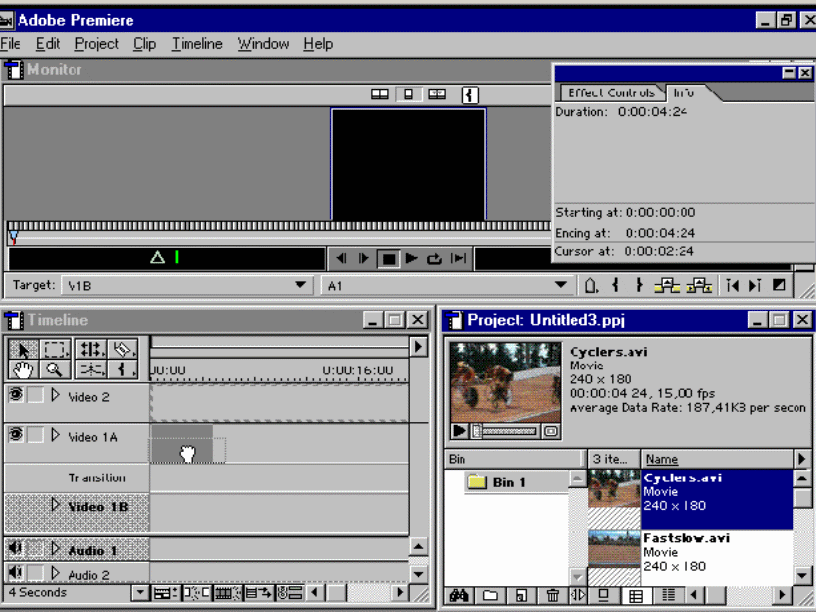
Task: Expand the Video 1B track
Action: 55,505
